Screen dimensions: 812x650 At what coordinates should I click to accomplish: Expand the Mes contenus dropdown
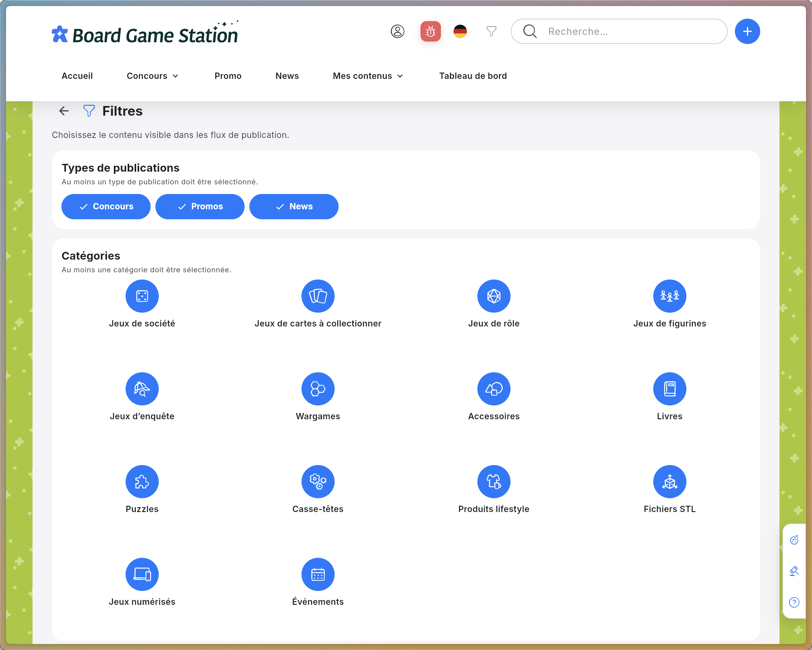368,76
